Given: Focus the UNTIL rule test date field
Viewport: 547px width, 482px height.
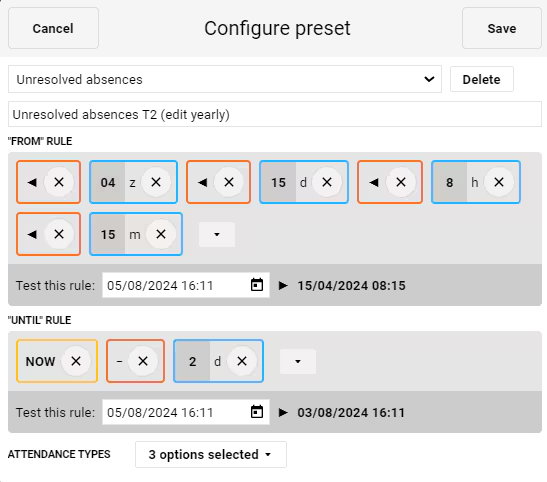Looking at the screenshot, I should 186,412.
